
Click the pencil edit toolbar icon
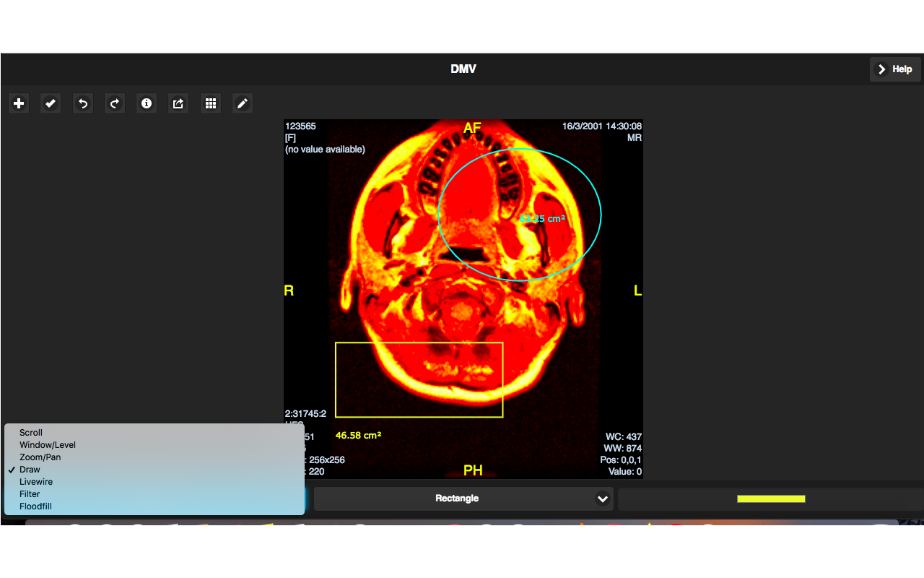pyautogui.click(x=243, y=103)
